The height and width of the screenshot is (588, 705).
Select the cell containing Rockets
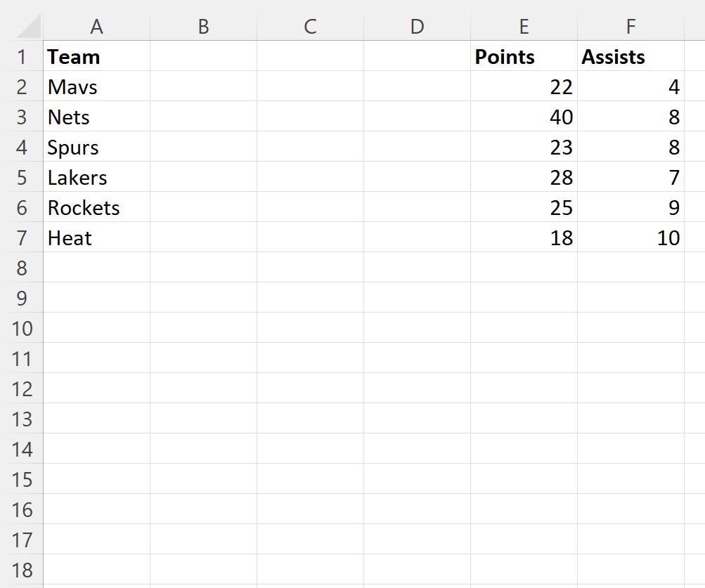pyautogui.click(x=97, y=208)
